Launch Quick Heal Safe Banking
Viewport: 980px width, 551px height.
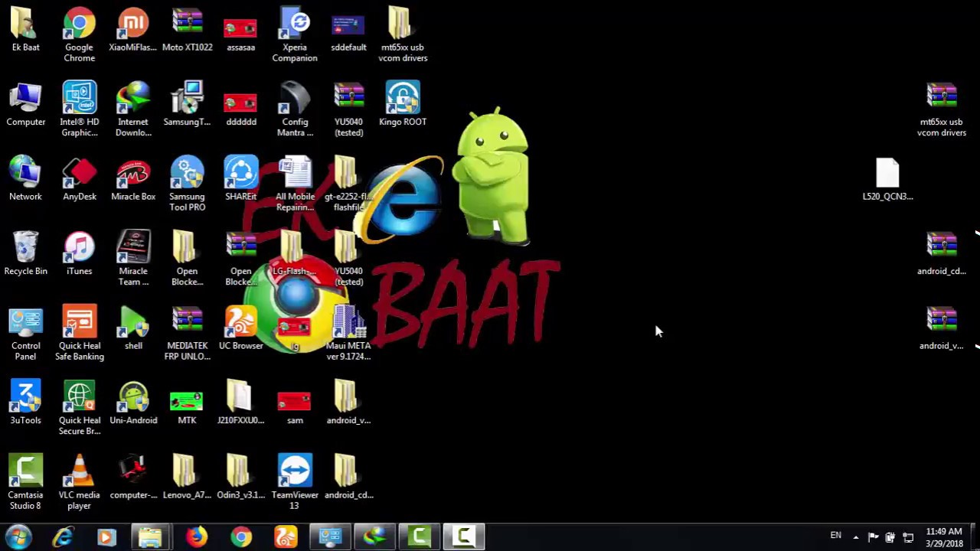tap(80, 333)
